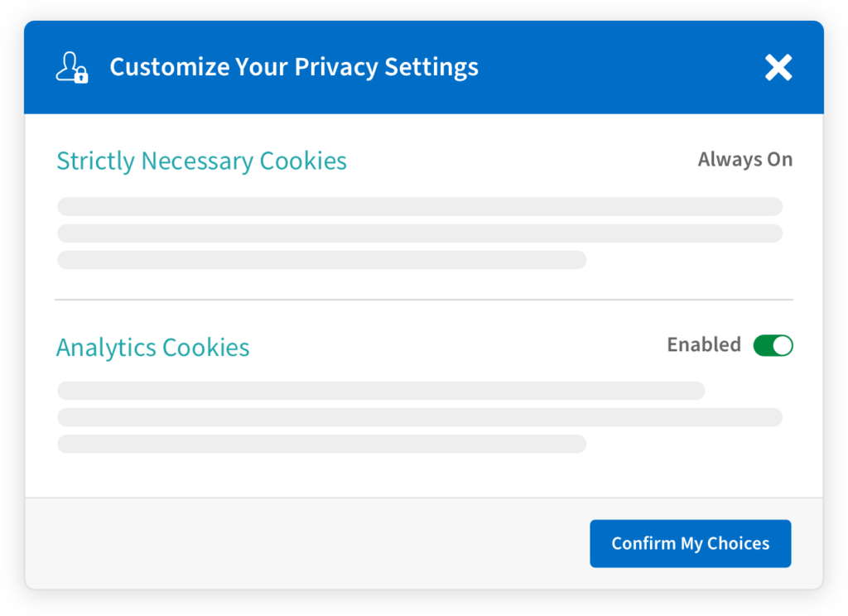Click the Always On status label
Viewport: 848px width, 616px height.
744,160
